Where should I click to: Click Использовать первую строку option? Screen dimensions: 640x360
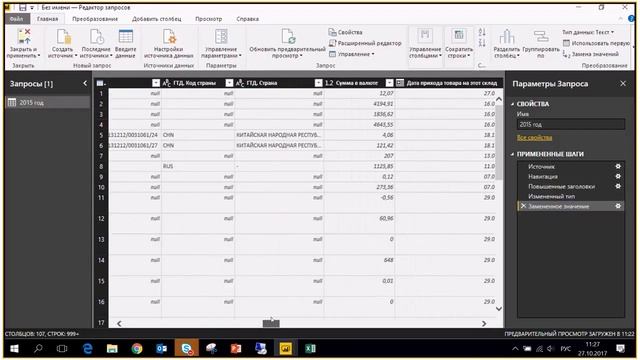[x=596, y=43]
